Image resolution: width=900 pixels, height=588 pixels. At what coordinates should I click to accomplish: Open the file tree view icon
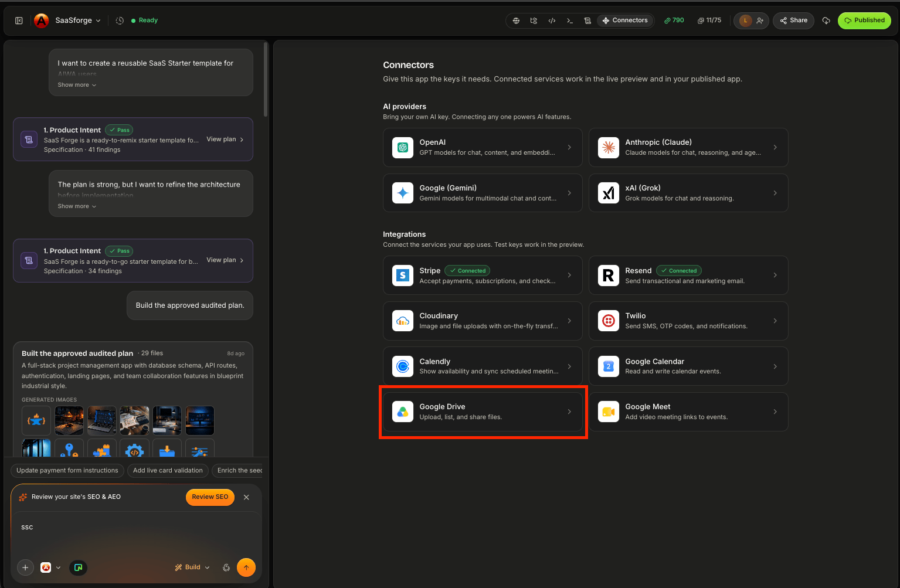coord(534,21)
